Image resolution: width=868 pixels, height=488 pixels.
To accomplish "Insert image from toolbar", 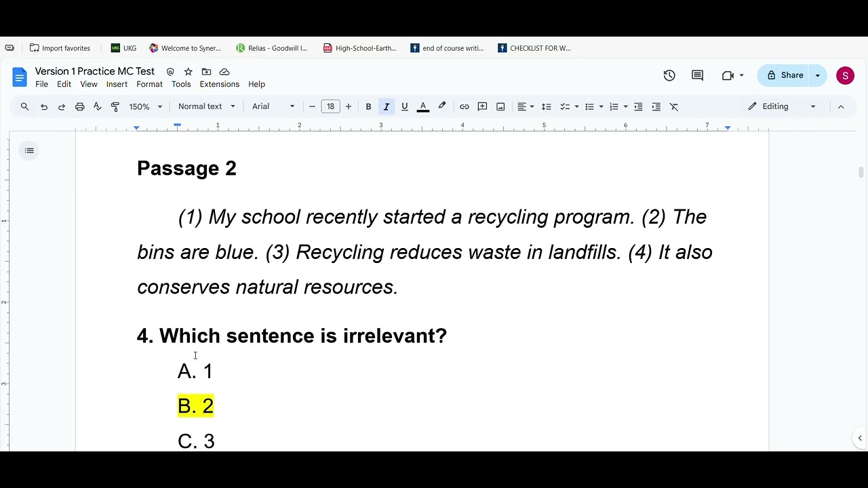I will 500,106.
